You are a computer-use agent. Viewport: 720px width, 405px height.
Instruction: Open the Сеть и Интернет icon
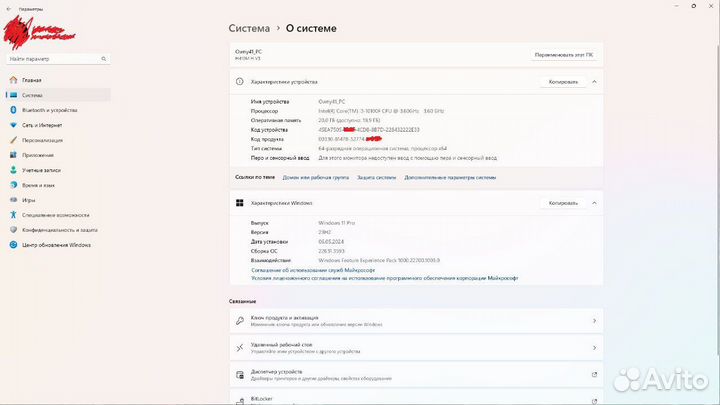pos(13,125)
